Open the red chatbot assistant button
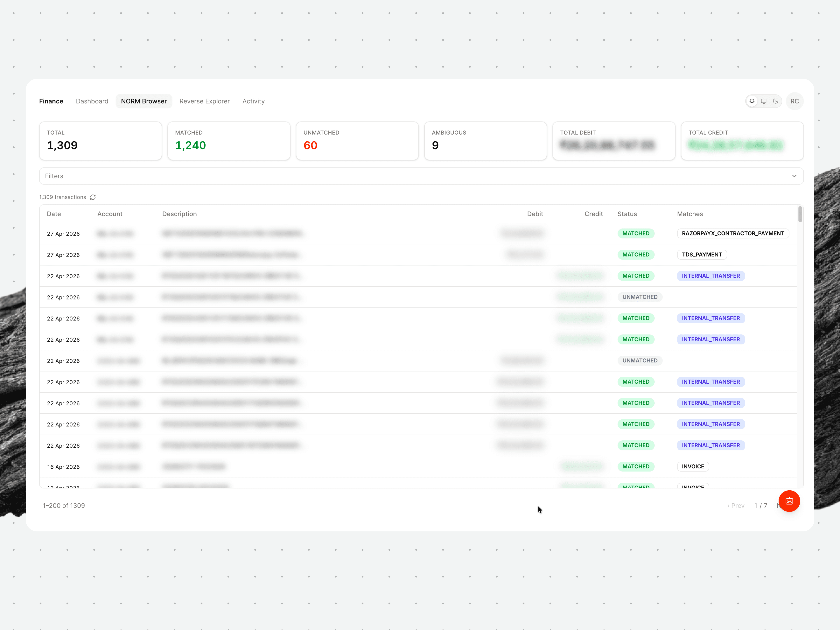 [789, 501]
